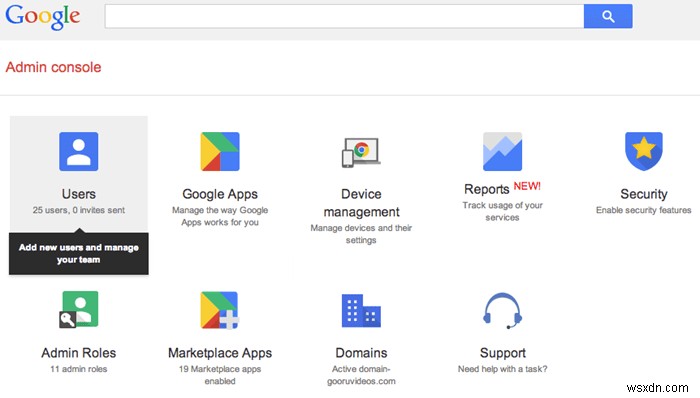700x398 pixels.
Task: Click the Google Apps title label
Action: [x=220, y=195]
